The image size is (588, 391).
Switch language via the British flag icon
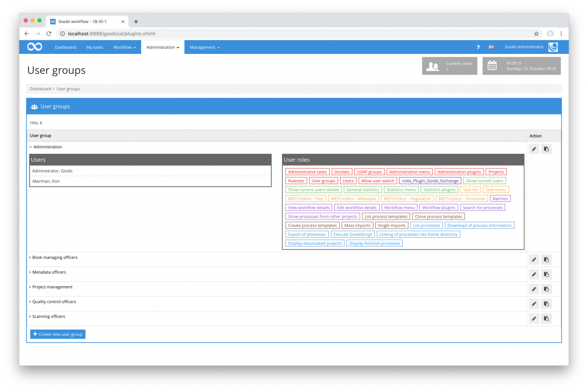[491, 47]
